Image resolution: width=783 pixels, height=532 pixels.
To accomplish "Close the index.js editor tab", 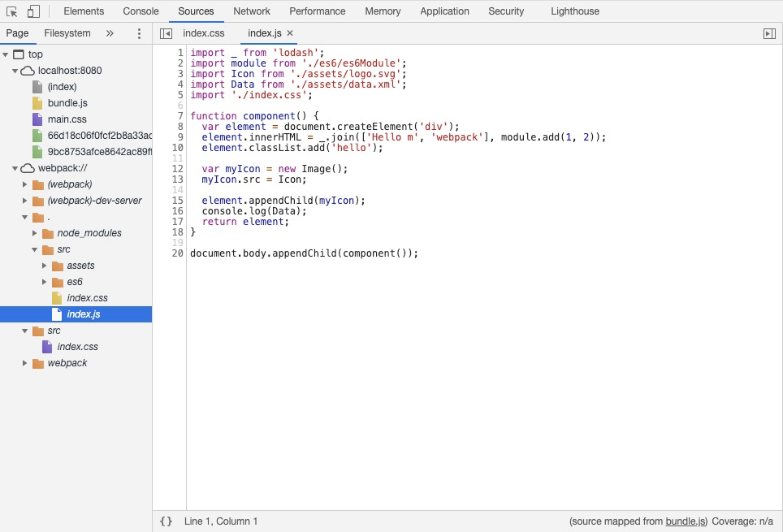I will [290, 33].
